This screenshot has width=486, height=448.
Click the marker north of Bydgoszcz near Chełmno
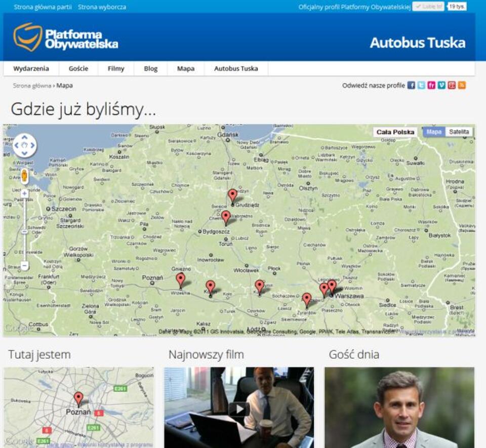[226, 218]
